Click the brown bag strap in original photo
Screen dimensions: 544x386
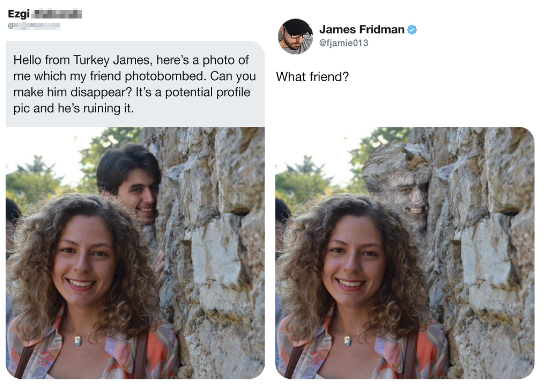(x=142, y=354)
